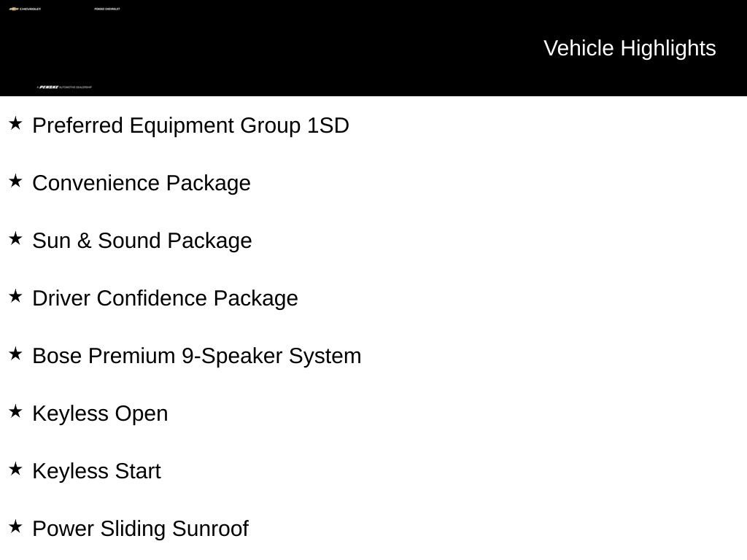Select the Convenience Package item
This screenshot has height=560, width=747.
pos(142,184)
